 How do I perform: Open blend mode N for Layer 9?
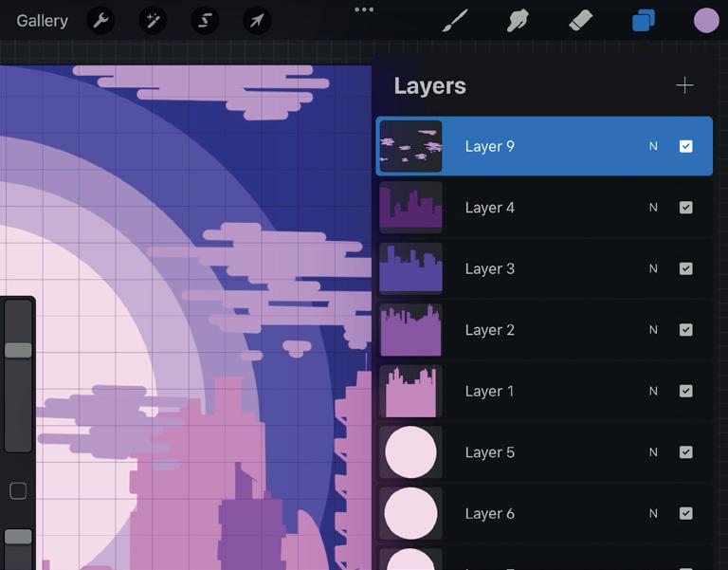click(653, 146)
